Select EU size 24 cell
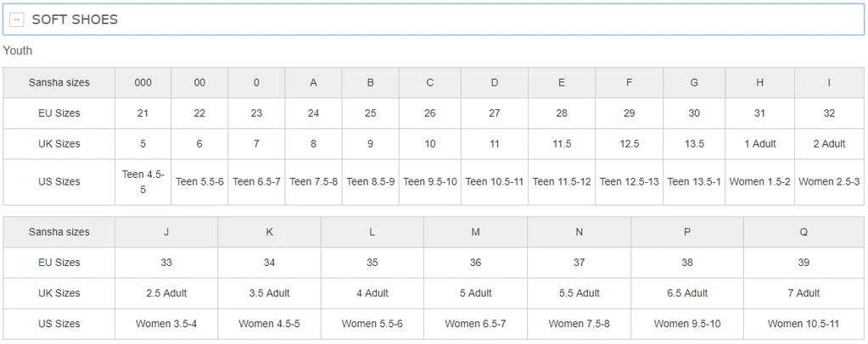 [x=313, y=114]
